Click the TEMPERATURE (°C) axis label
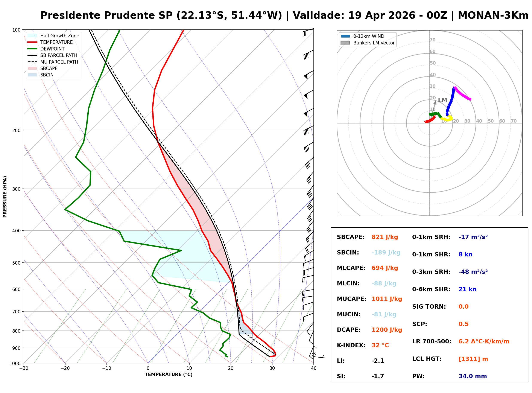 (169, 375)
